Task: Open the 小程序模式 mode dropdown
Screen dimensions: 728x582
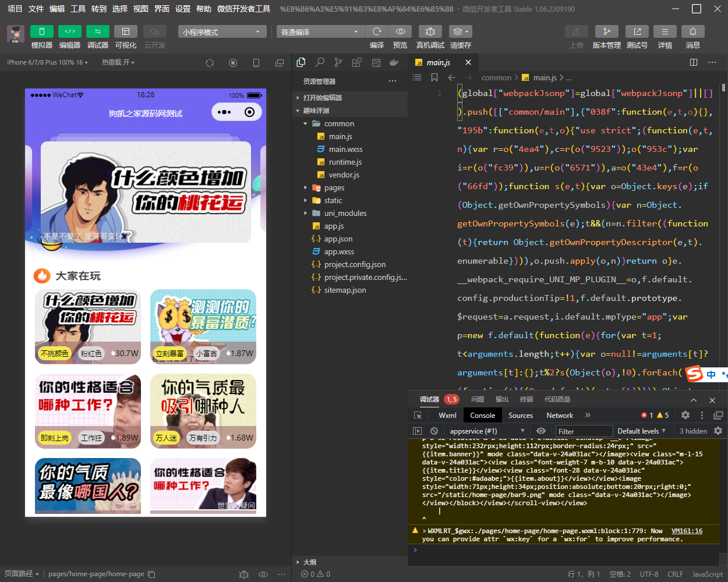Action: point(222,32)
